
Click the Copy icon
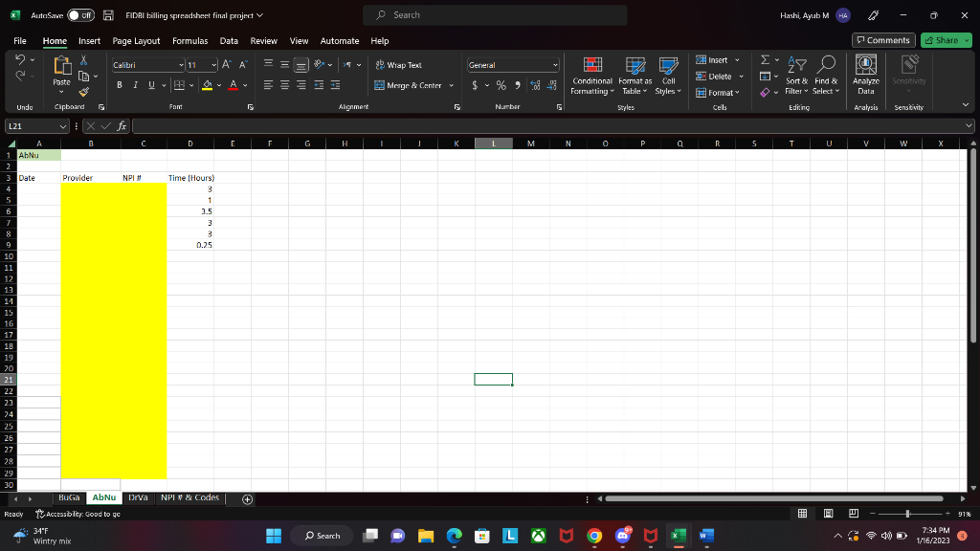pyautogui.click(x=84, y=77)
